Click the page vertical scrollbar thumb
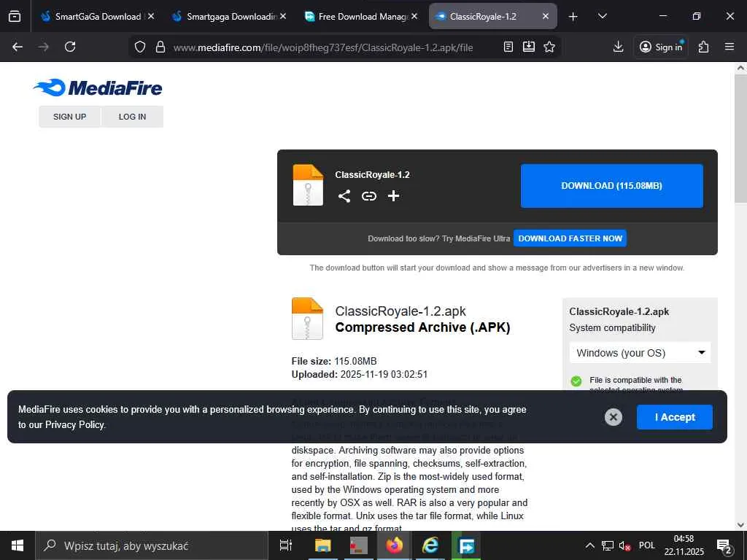This screenshot has height=560, width=747. pos(740,138)
